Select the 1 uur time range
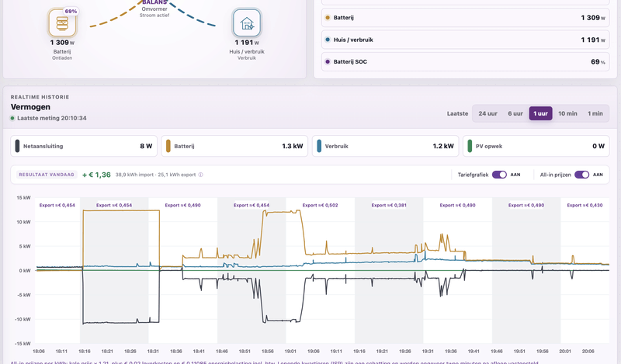 [540, 113]
